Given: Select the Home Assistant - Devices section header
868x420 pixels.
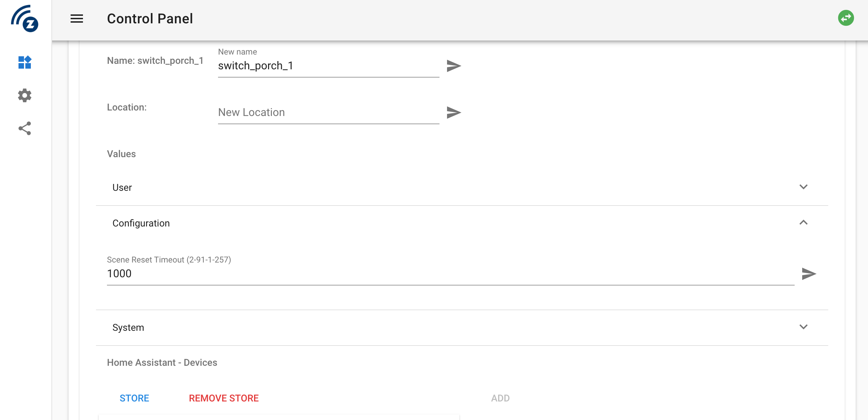Looking at the screenshot, I should (x=162, y=362).
